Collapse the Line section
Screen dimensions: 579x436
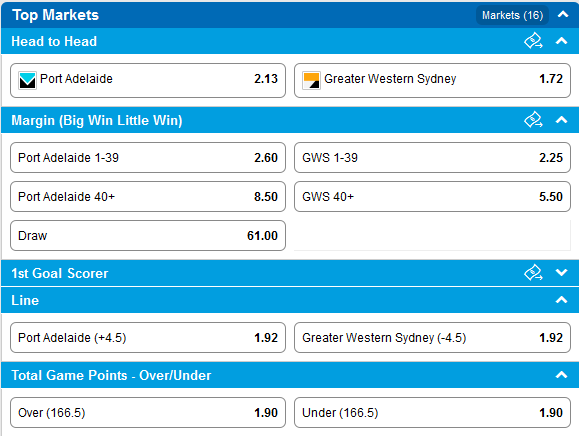(561, 300)
